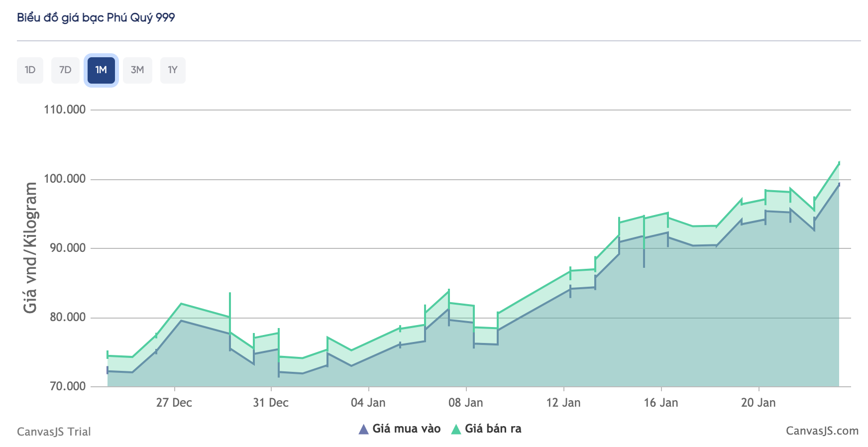Click the highest sell price point at far right

[839, 163]
